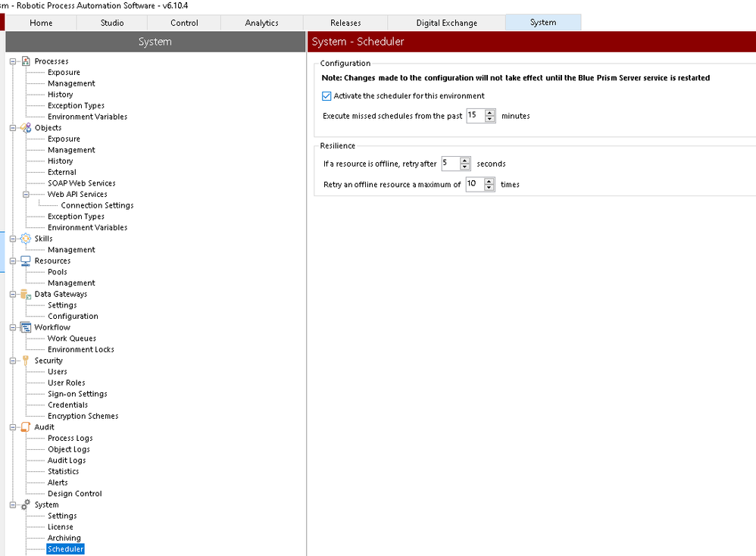Image resolution: width=756 pixels, height=556 pixels.
Task: Collapse the Resources tree node
Action: point(13,261)
